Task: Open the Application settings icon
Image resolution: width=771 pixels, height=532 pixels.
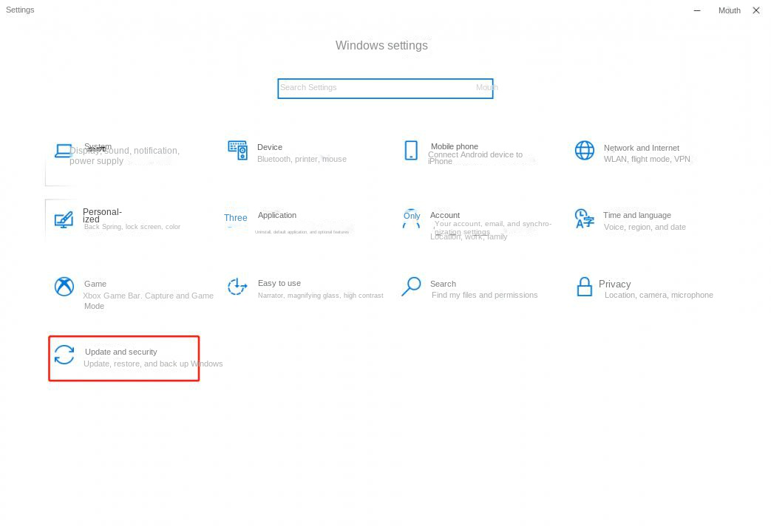Action: click(x=237, y=219)
